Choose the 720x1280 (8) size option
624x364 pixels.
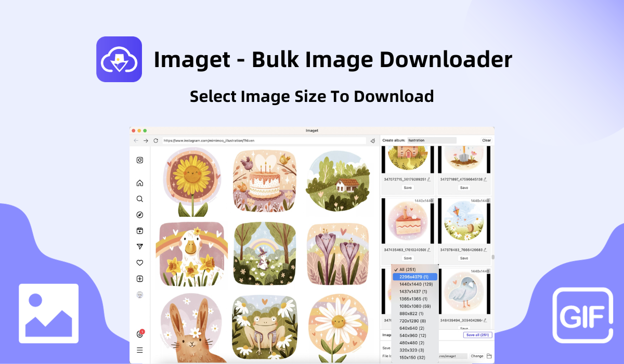(x=415, y=321)
